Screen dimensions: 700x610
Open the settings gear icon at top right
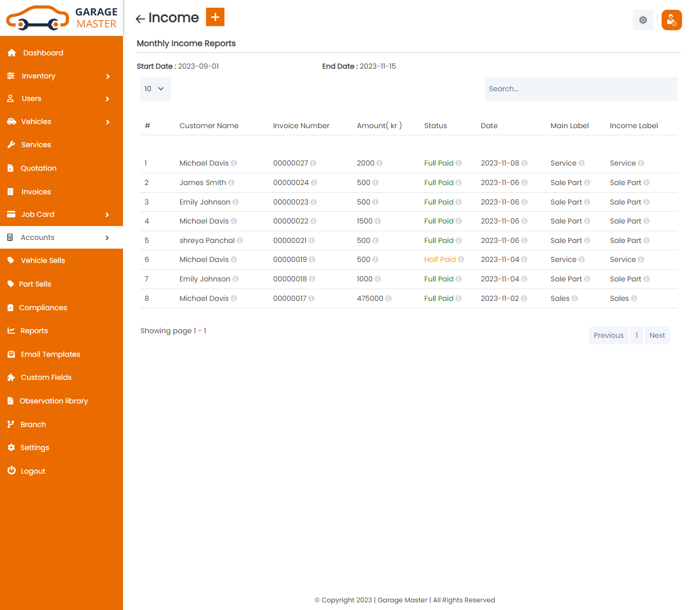(643, 20)
